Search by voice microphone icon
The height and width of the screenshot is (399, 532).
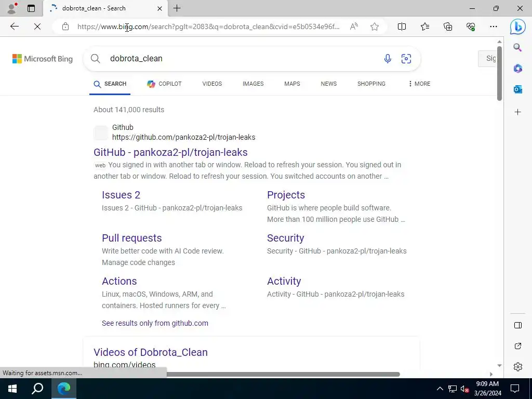coord(388,59)
